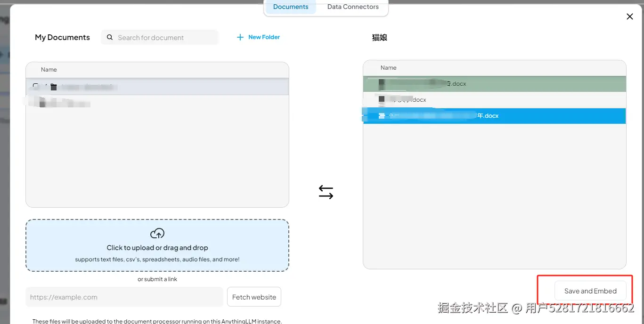Click the cloud upload icon
Screen dimensions: 644x324
(x=157, y=233)
